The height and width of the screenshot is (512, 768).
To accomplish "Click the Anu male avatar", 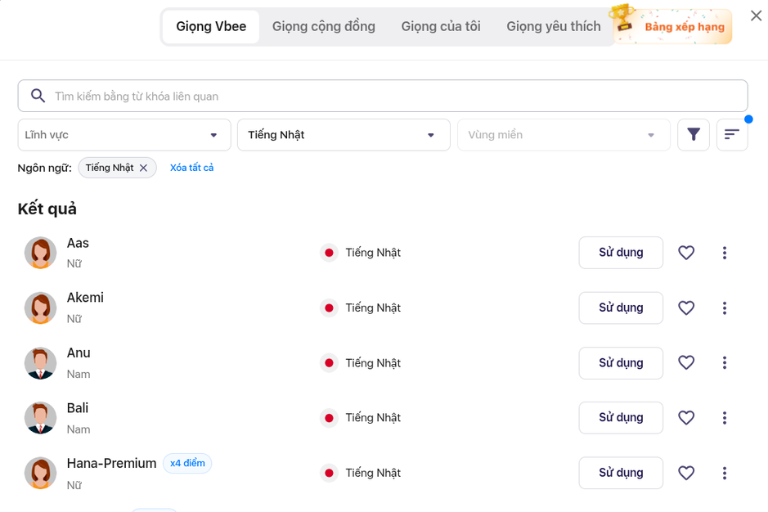I will (x=40, y=363).
